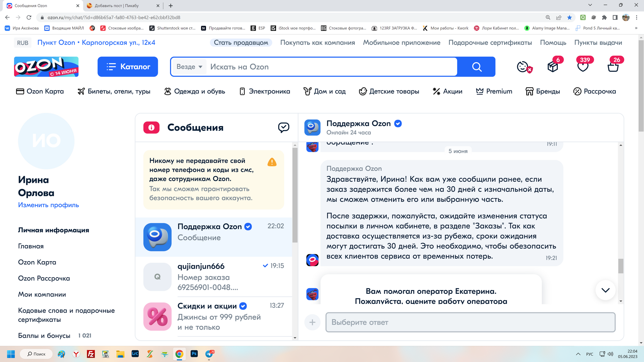Click Подарочные сертификаты link
Image resolution: width=644 pixels, height=362 pixels.
pos(490,43)
